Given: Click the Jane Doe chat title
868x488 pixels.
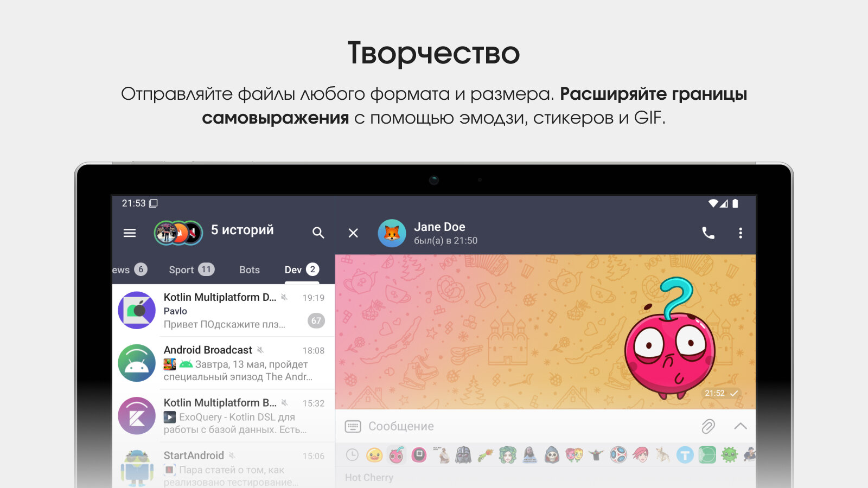Looking at the screenshot, I should point(439,227).
